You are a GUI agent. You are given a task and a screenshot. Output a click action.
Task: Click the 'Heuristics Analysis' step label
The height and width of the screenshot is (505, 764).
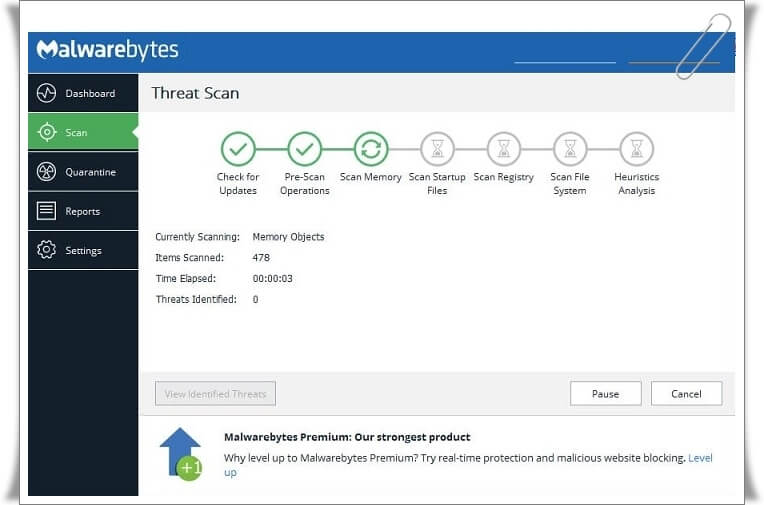tap(637, 184)
